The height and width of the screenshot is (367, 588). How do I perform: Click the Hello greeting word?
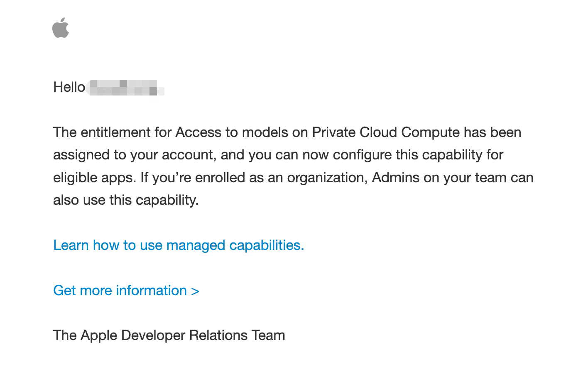click(x=69, y=87)
